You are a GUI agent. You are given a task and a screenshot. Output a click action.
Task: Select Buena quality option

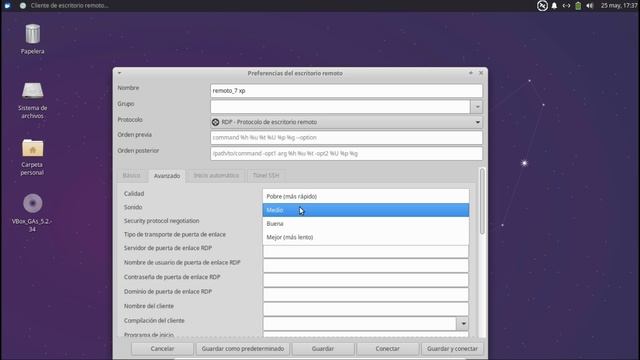(366, 224)
